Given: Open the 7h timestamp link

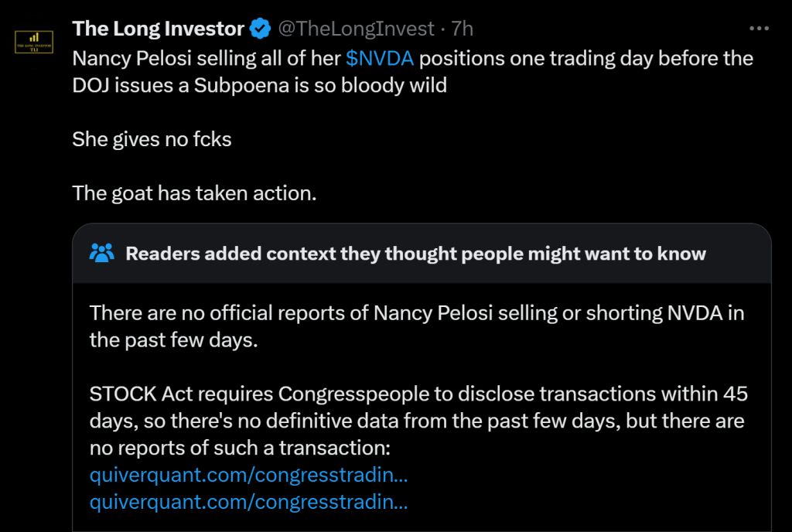Looking at the screenshot, I should coord(463,29).
